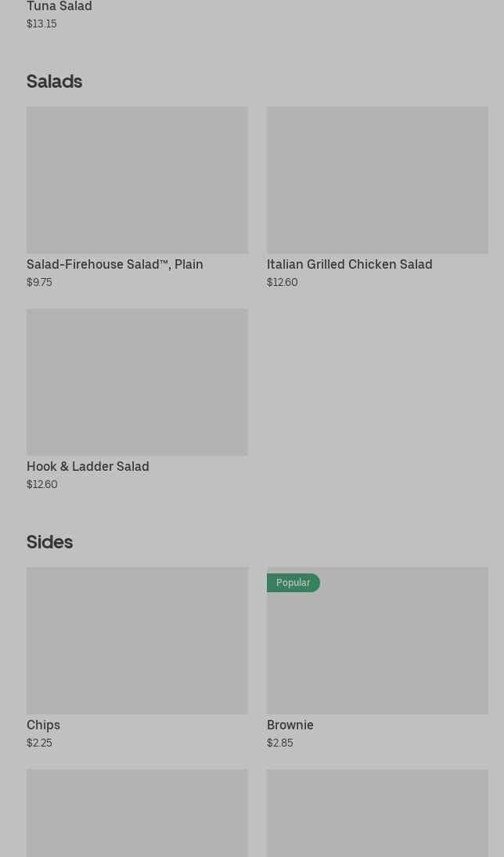
Task: Select the Salads section heading
Action: tap(54, 81)
